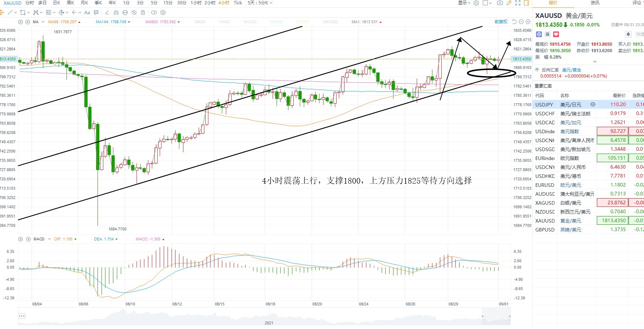Select the 日K timeframe
The height and width of the screenshot is (329, 644).
point(57,3)
